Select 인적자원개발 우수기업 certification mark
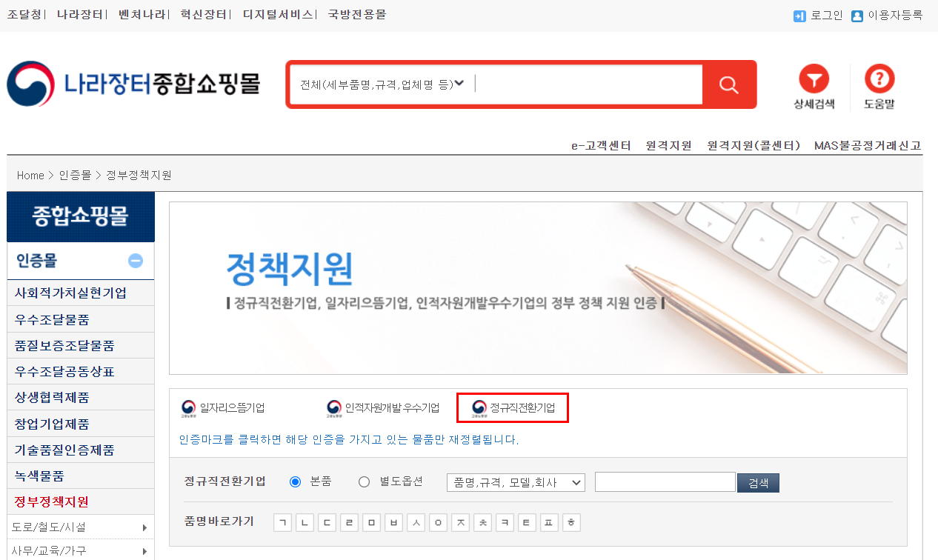Viewport: 938px width, 560px height. (383, 408)
